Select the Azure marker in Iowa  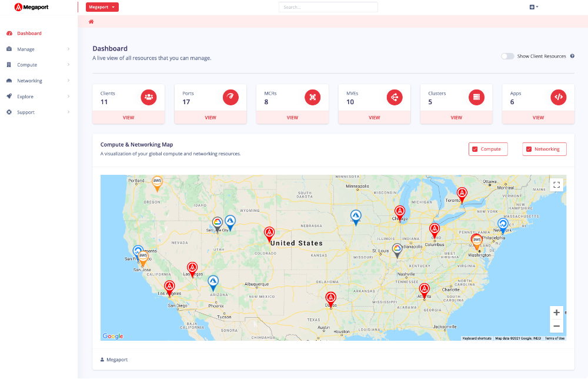(x=356, y=218)
